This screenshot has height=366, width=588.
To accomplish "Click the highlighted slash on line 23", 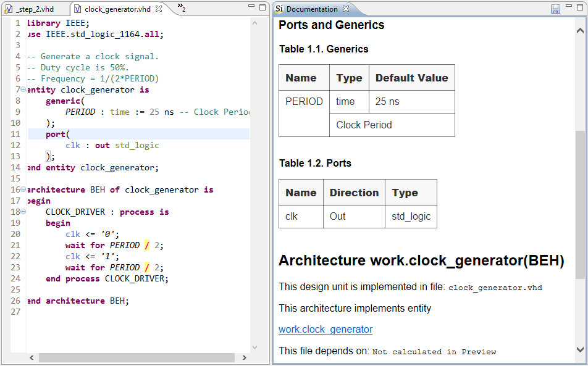I will coord(146,267).
